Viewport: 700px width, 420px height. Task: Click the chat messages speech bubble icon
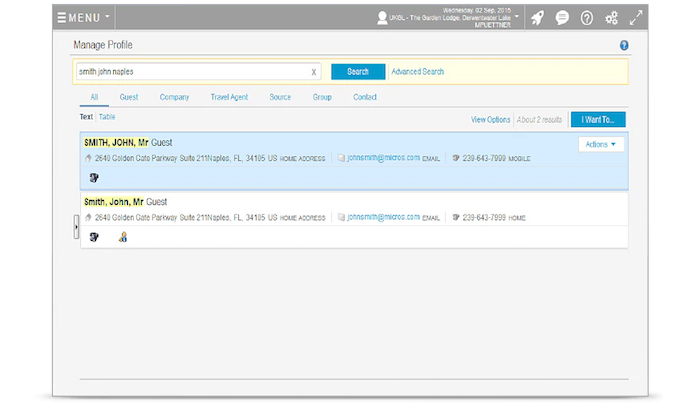tap(563, 18)
